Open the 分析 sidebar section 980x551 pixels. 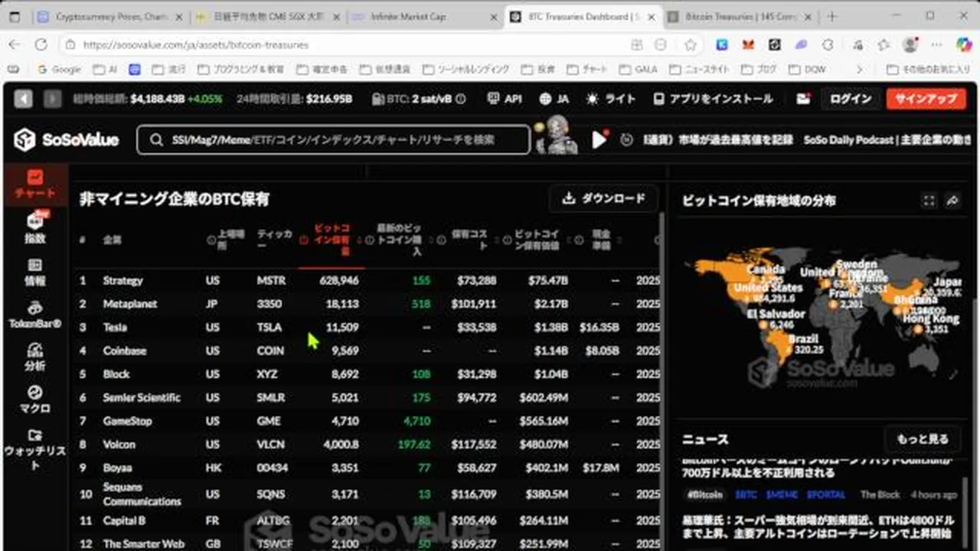coord(34,357)
